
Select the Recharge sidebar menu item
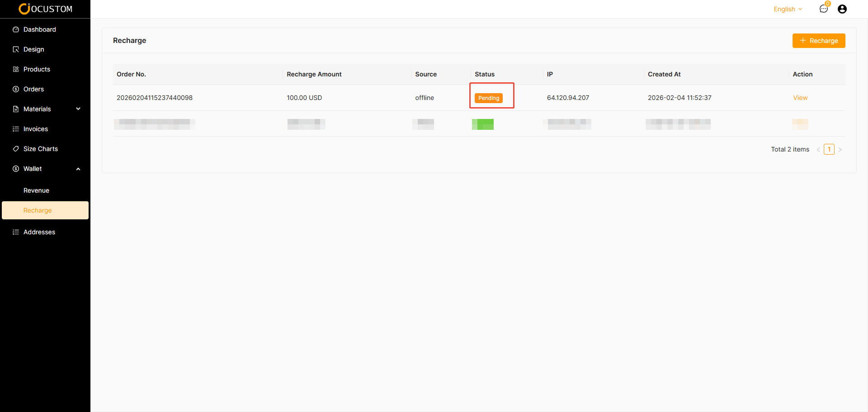pyautogui.click(x=38, y=210)
